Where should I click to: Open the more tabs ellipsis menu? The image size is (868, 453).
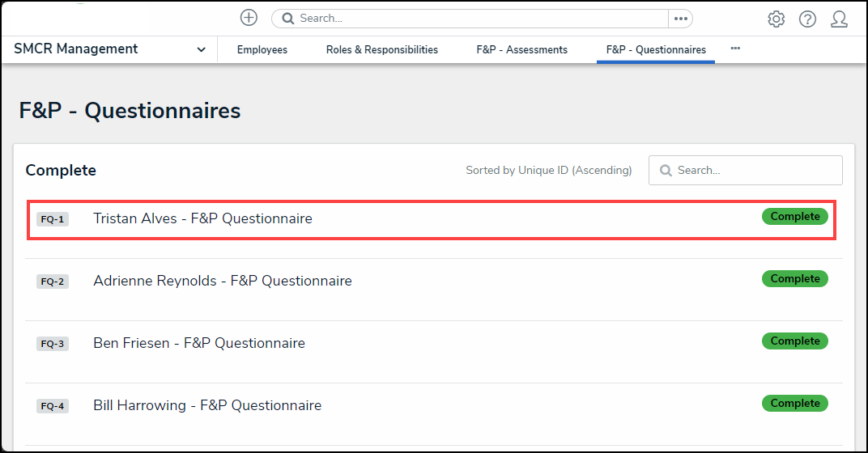tap(735, 49)
